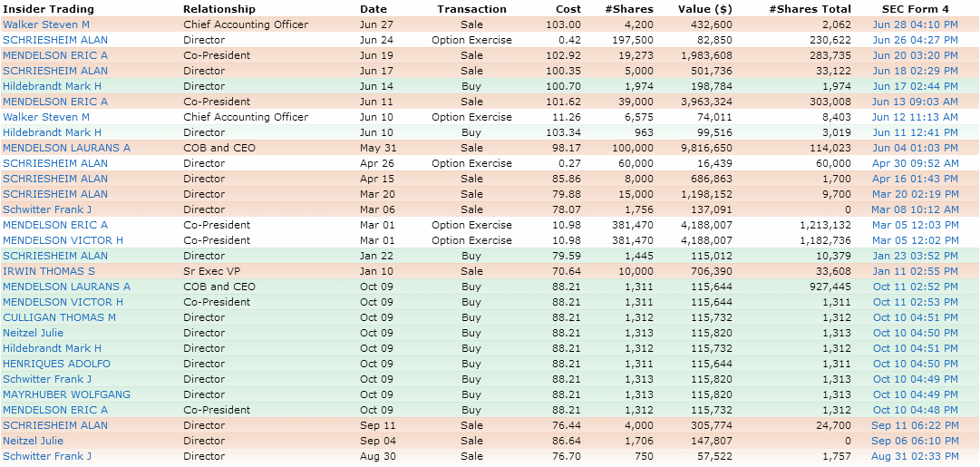Open Schwitter Frank J link in Aug 30 row

click(x=47, y=456)
